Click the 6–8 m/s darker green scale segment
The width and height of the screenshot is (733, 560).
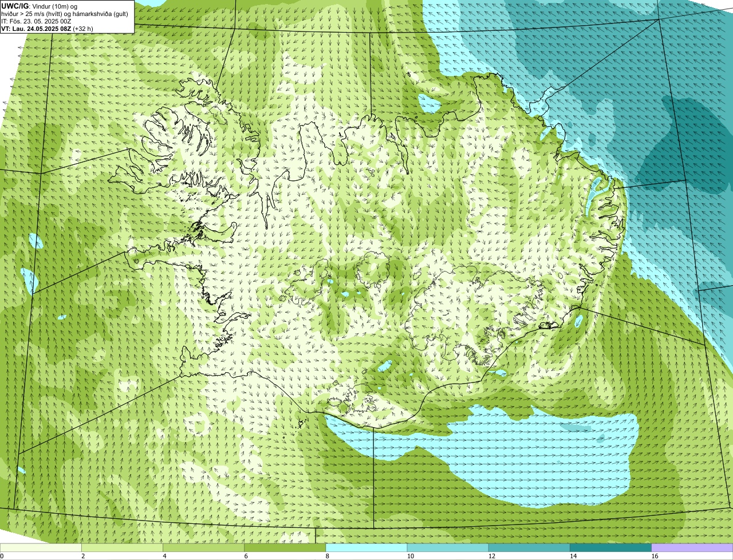285,547
